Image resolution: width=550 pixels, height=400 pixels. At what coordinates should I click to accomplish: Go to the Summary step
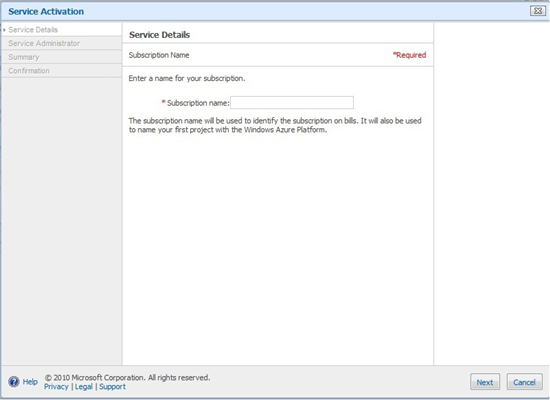tap(24, 57)
